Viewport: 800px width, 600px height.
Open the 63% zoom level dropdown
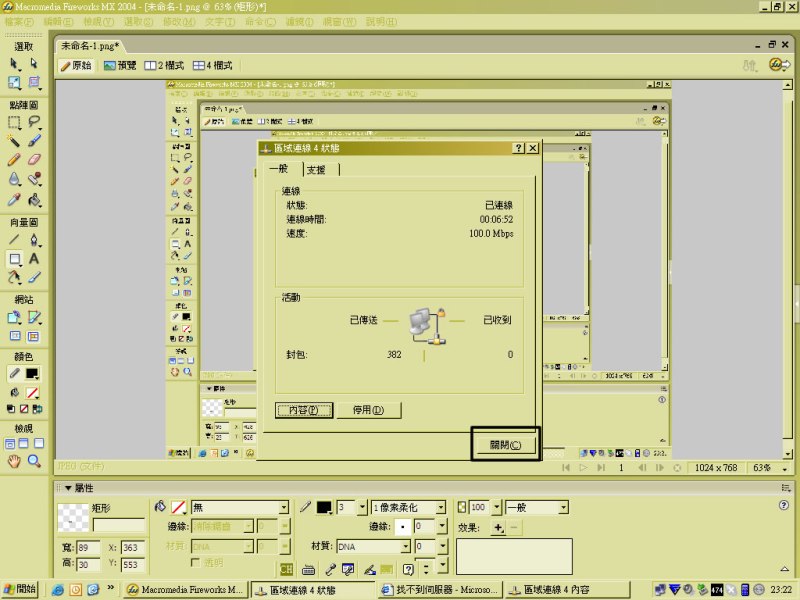click(x=785, y=468)
